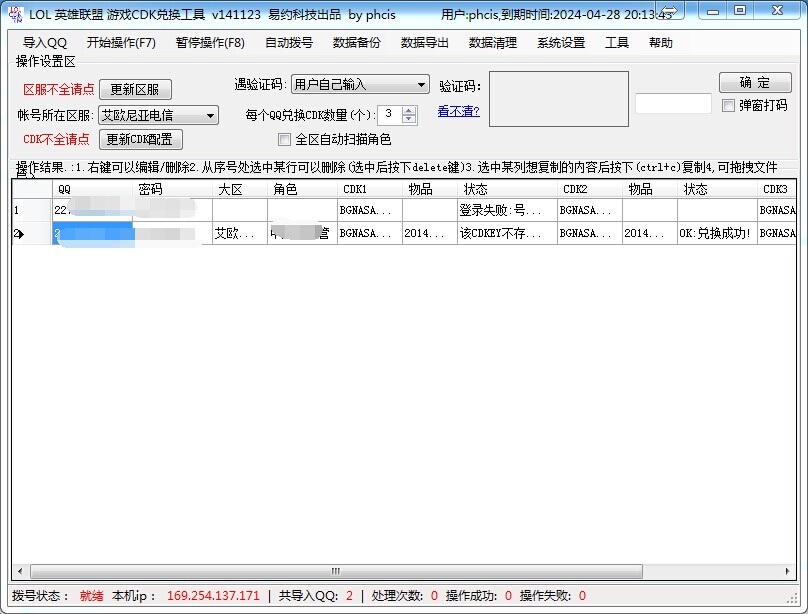Image resolution: width=808 pixels, height=614 pixels.
Task: Click row 1 CDK1 BGNASA cell
Action: pyautogui.click(x=369, y=210)
